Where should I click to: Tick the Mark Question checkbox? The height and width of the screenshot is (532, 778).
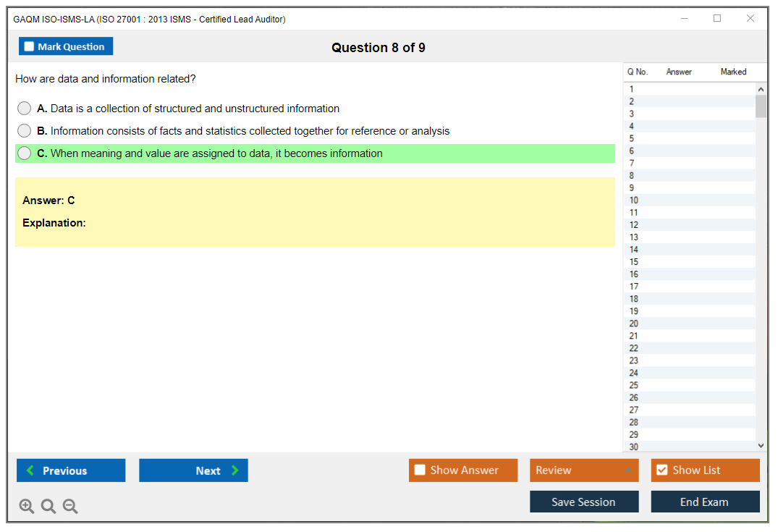pyautogui.click(x=30, y=47)
